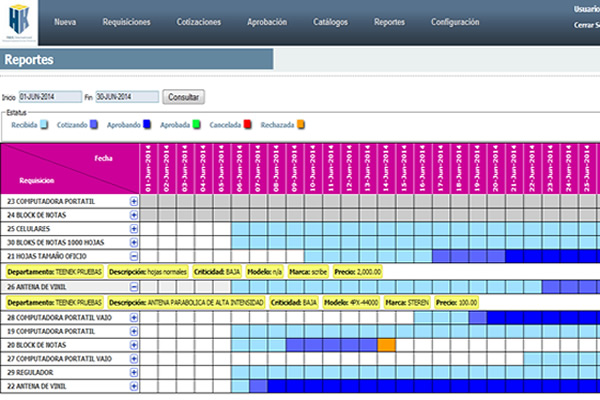Expand row 24 BLOCK DE NOTAS
This screenshot has height=400, width=600.
click(134, 215)
